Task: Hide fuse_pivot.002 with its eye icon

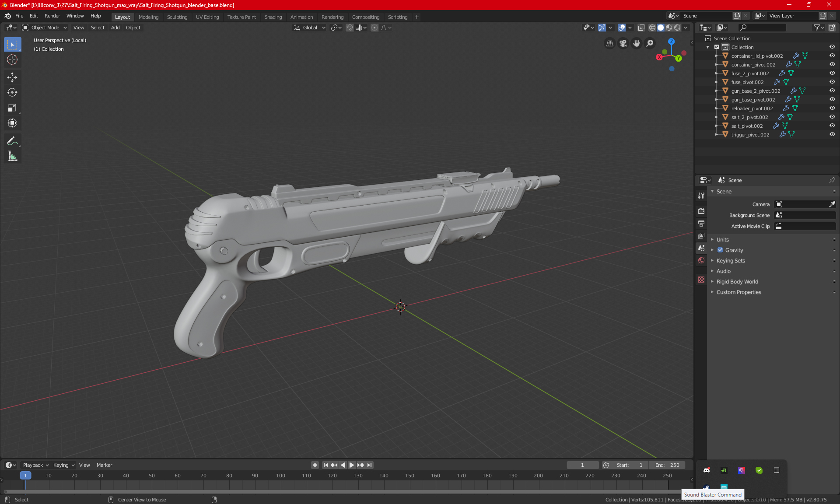Action: coord(832,82)
